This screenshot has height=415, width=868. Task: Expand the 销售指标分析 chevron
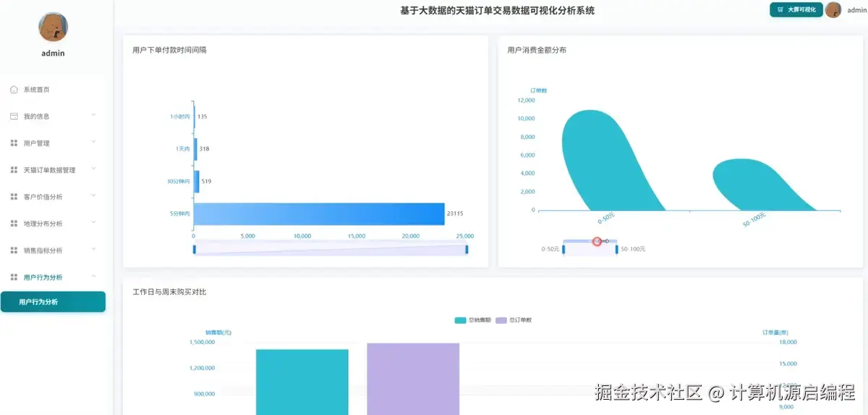94,249
